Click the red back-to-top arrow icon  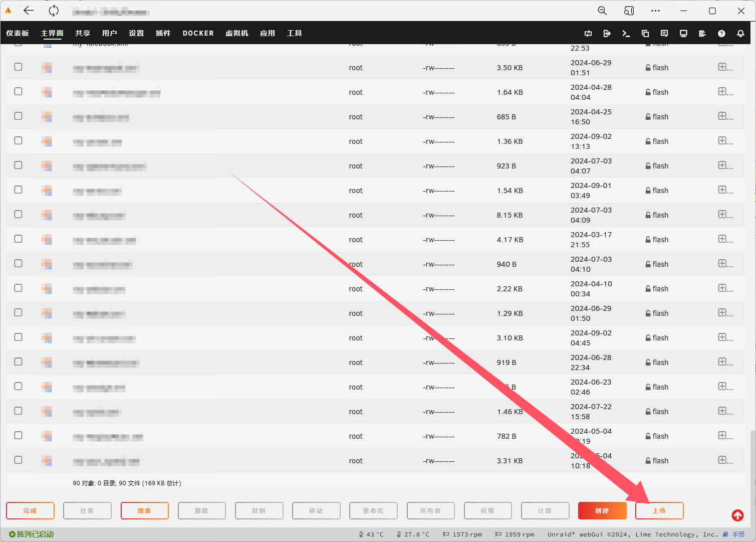click(737, 515)
